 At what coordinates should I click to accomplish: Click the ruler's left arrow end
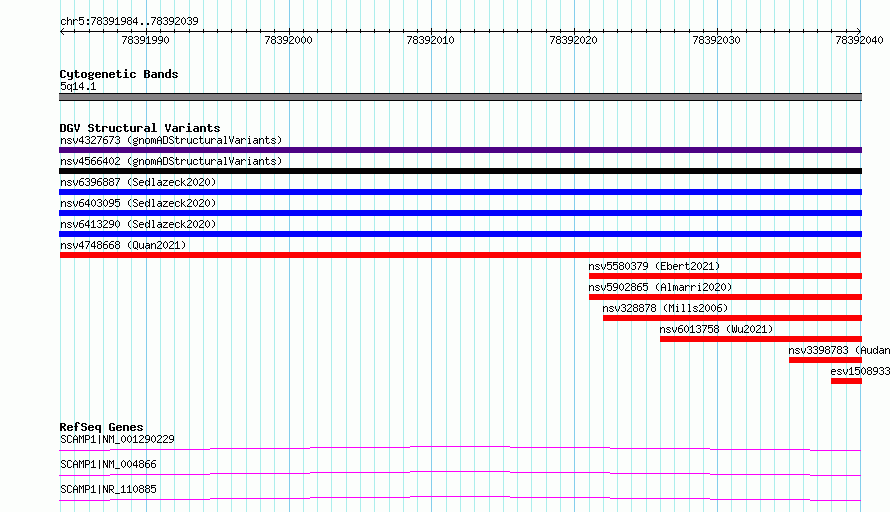point(62,31)
